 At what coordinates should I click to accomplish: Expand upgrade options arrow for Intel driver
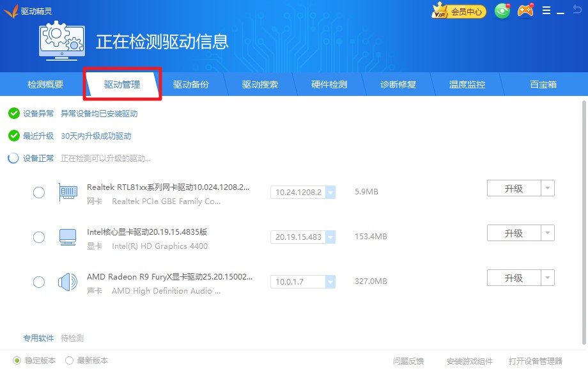point(548,233)
